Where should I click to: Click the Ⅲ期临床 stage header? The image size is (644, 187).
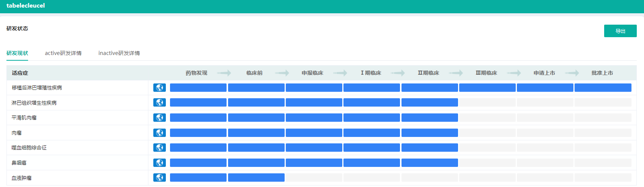(486, 73)
